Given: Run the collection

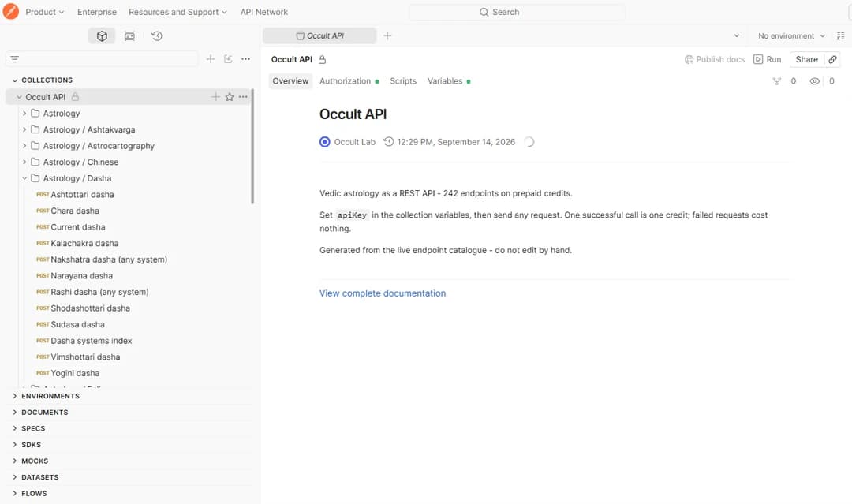Looking at the screenshot, I should (768, 59).
